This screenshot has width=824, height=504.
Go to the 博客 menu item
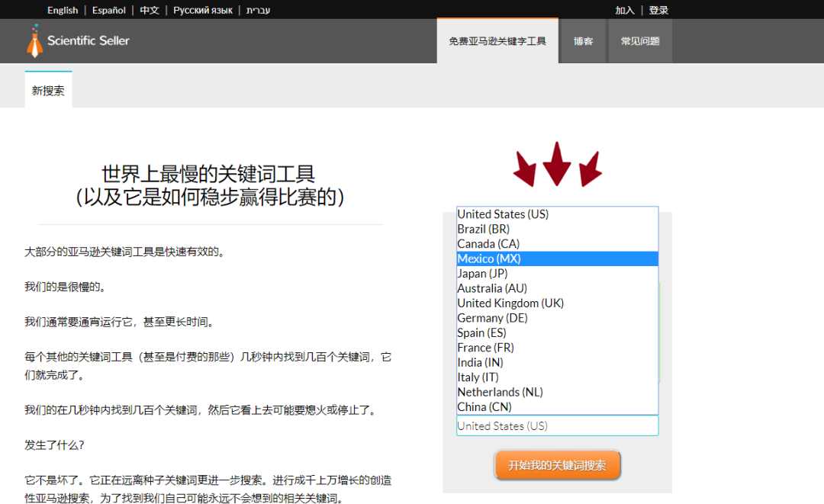point(584,41)
